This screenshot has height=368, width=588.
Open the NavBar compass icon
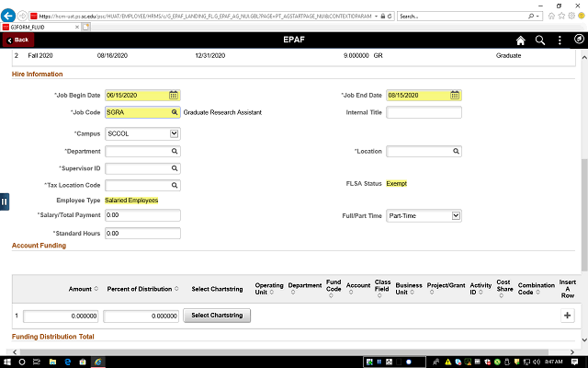pyautogui.click(x=579, y=39)
